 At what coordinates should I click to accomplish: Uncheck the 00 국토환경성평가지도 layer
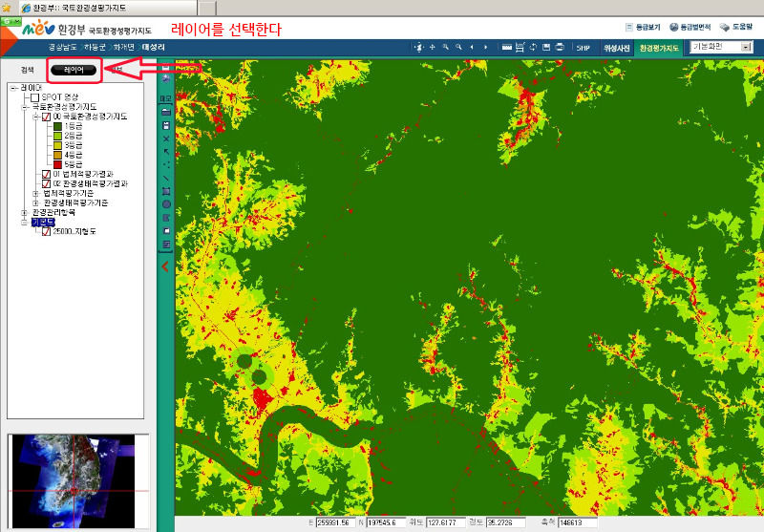[x=46, y=117]
